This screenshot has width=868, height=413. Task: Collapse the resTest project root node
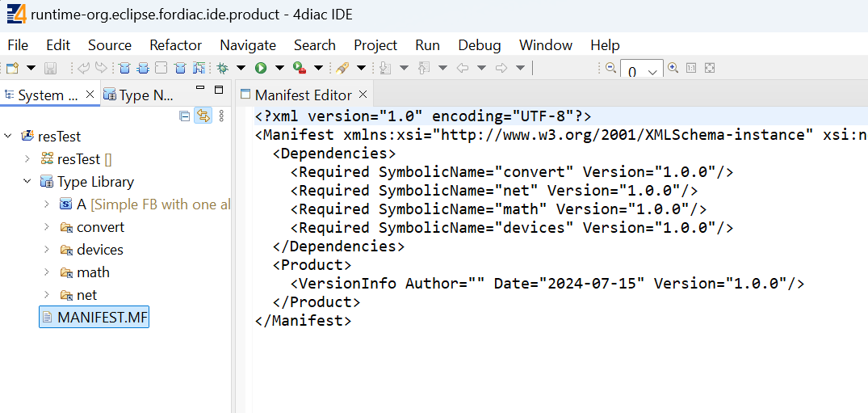pyautogui.click(x=8, y=137)
